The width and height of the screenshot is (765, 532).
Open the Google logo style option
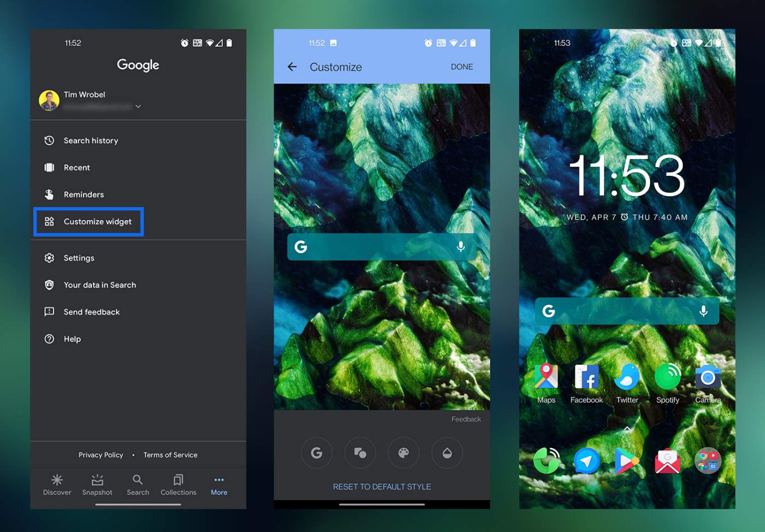tap(316, 453)
